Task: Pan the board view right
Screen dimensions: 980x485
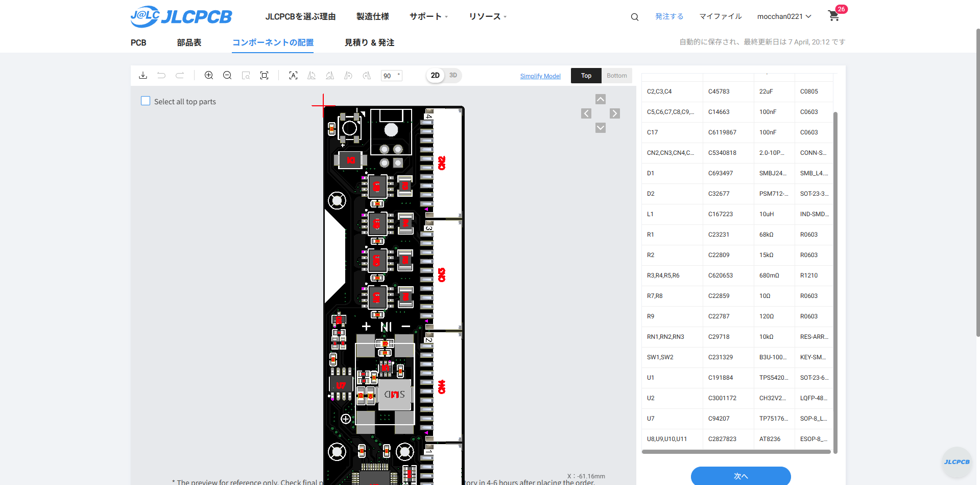Action: (615, 113)
